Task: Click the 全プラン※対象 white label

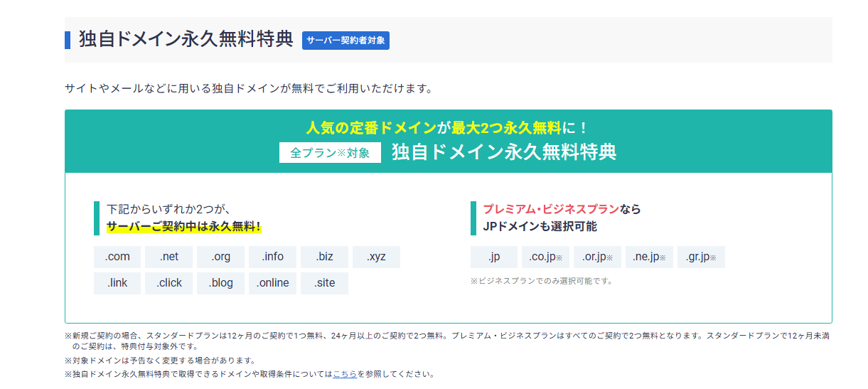Action: (x=330, y=153)
